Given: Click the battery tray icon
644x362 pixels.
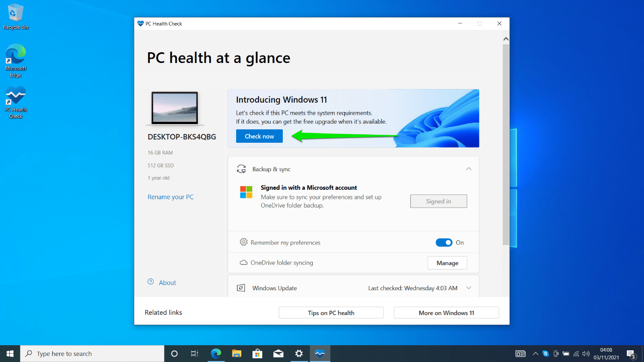Looking at the screenshot, I should coord(566,354).
